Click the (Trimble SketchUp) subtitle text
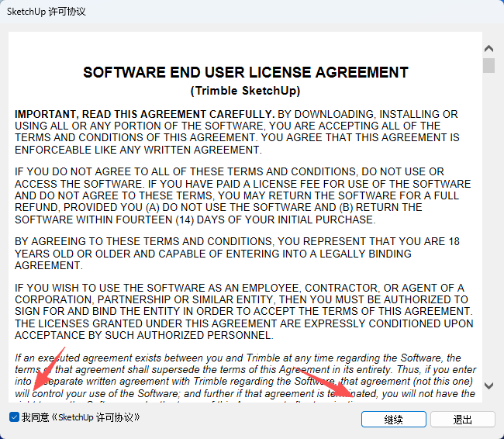Image resolution: width=504 pixels, height=439 pixels. [245, 91]
